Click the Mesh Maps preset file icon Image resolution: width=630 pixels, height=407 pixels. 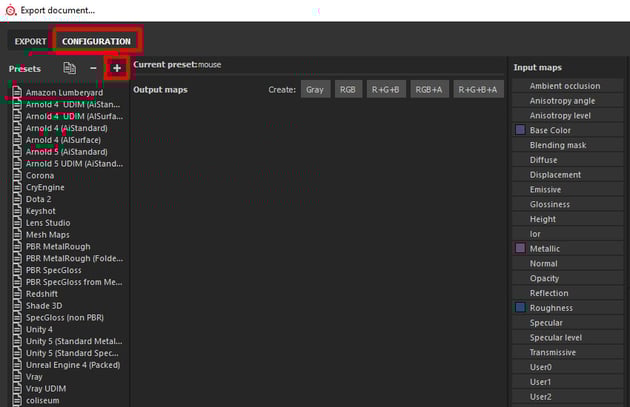pos(17,235)
